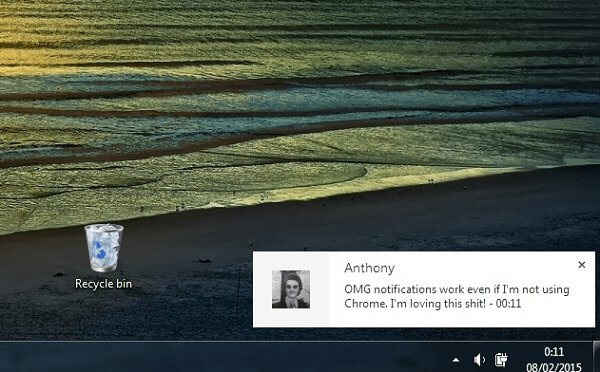The height and width of the screenshot is (372, 600).
Task: Open the clock showing 0:11
Action: tap(554, 352)
